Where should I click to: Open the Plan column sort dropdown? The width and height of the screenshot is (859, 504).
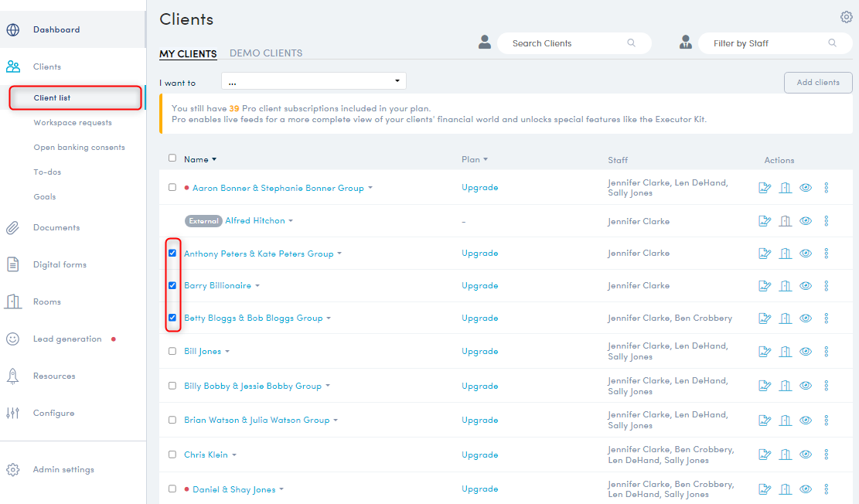[x=486, y=160]
